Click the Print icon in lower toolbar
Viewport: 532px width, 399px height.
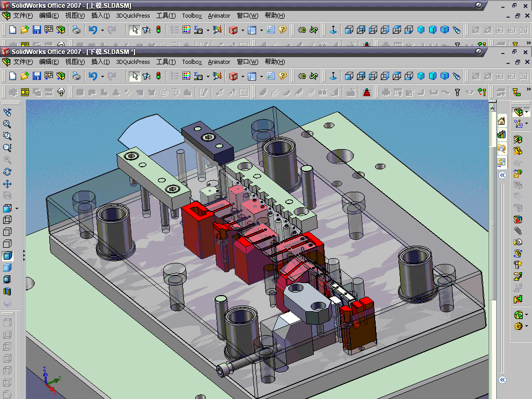76,76
